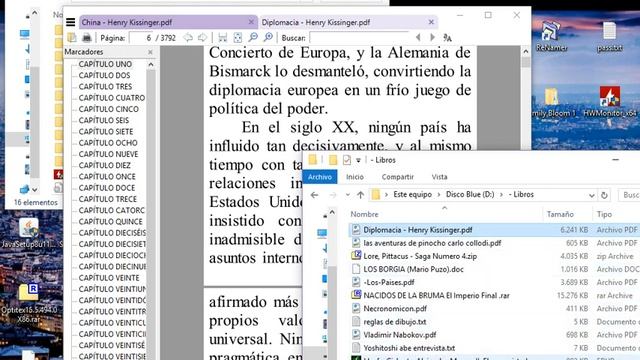Image resolution: width=640 pixels, height=360 pixels.
Task: Click the Fit width icon in SumatraPDF toolbar
Action: click(x=222, y=38)
